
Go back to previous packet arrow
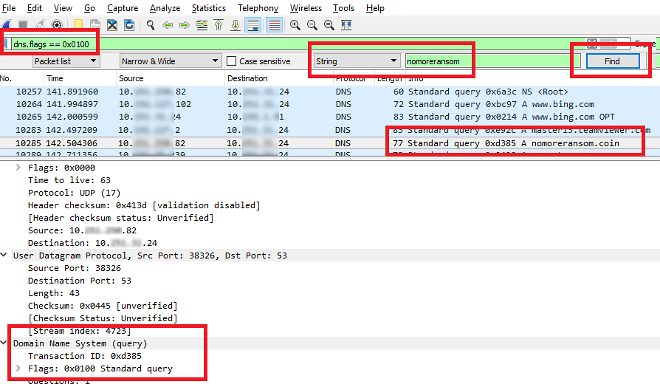click(168, 25)
